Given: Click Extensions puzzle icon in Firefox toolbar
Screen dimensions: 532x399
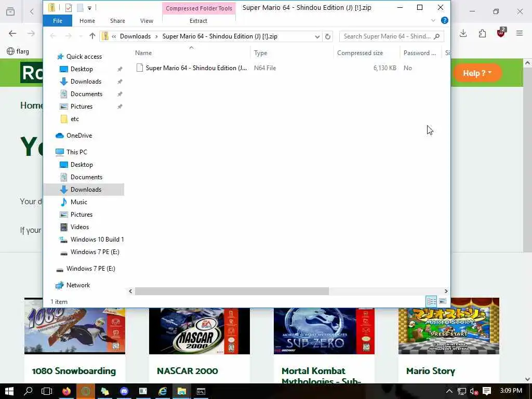Looking at the screenshot, I should pos(482,33).
